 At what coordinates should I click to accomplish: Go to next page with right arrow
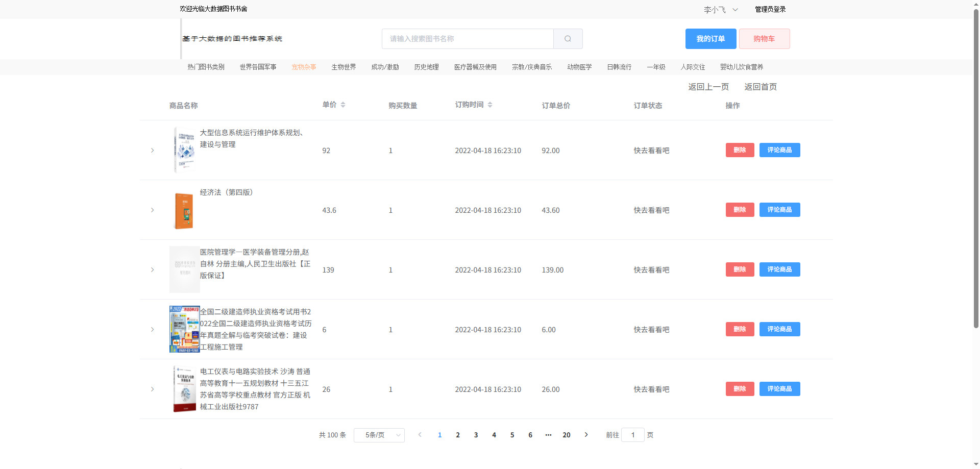[x=586, y=435]
